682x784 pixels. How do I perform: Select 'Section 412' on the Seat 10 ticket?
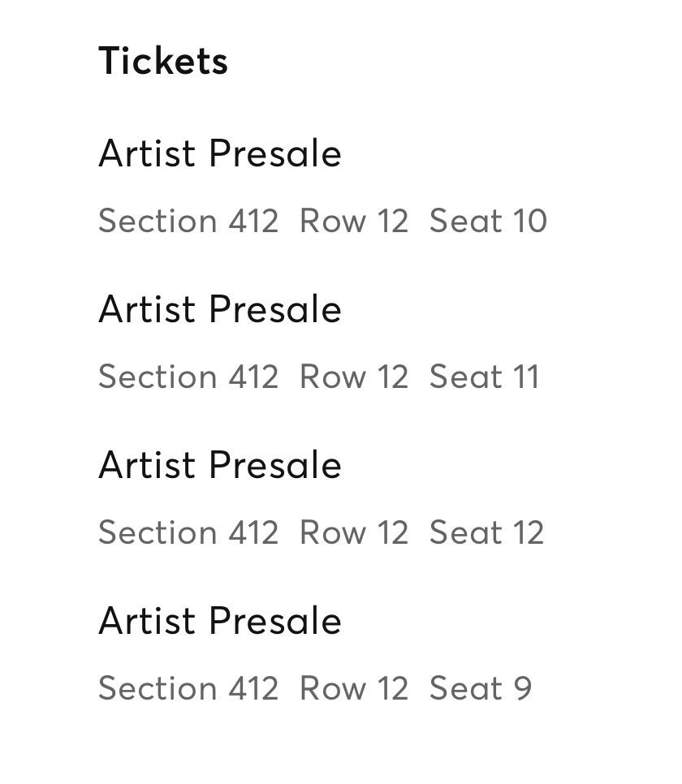(188, 222)
